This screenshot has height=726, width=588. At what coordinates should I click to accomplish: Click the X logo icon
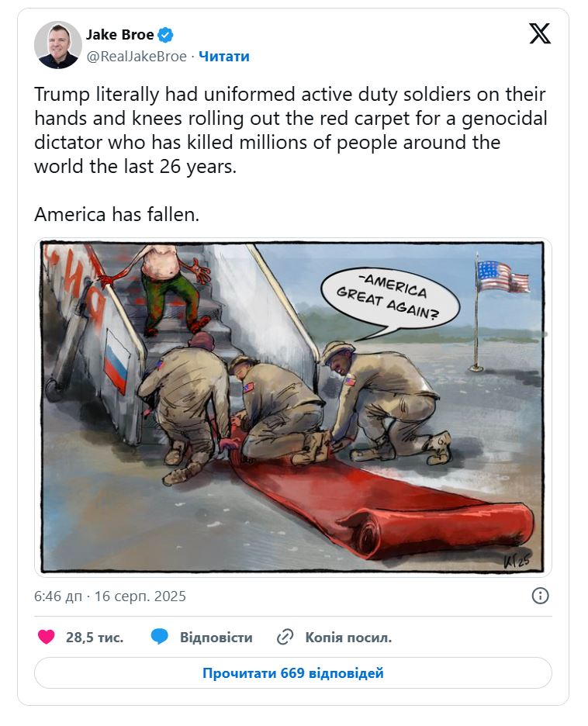(x=540, y=33)
